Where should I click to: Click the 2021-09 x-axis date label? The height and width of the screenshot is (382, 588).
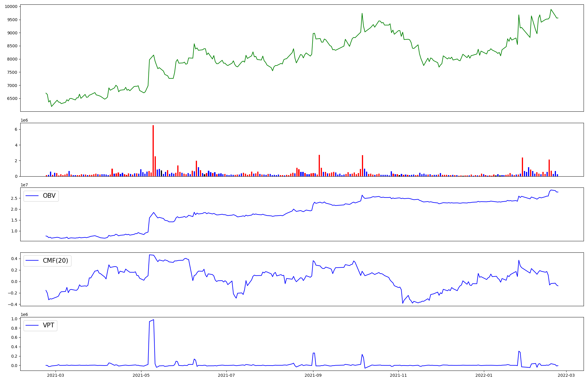[313, 375]
